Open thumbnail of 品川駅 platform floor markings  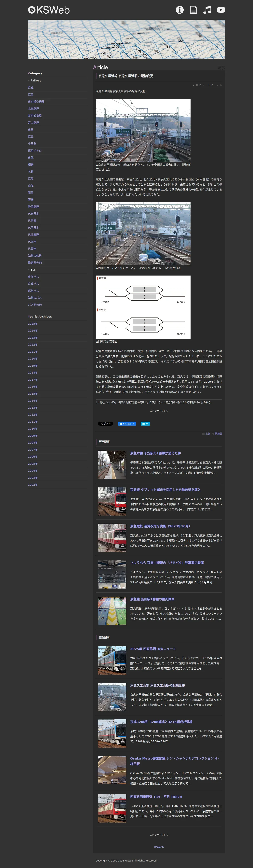[x=112, y=611]
